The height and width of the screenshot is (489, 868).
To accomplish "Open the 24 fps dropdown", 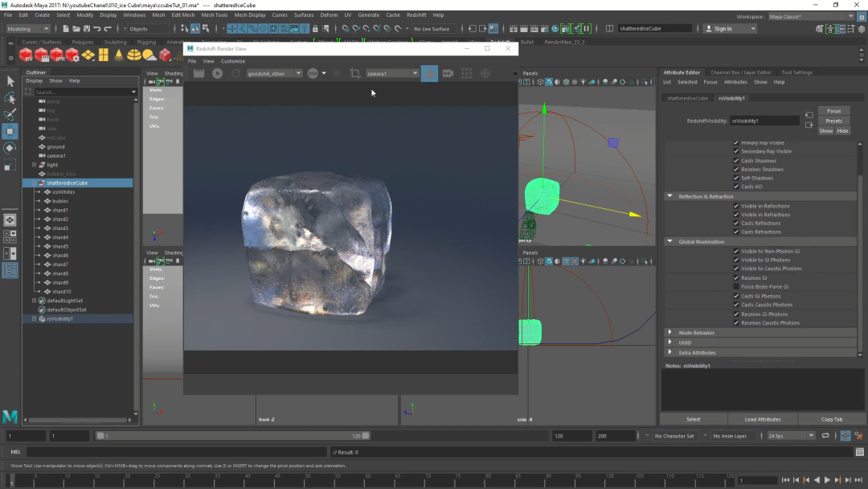I will pos(791,436).
